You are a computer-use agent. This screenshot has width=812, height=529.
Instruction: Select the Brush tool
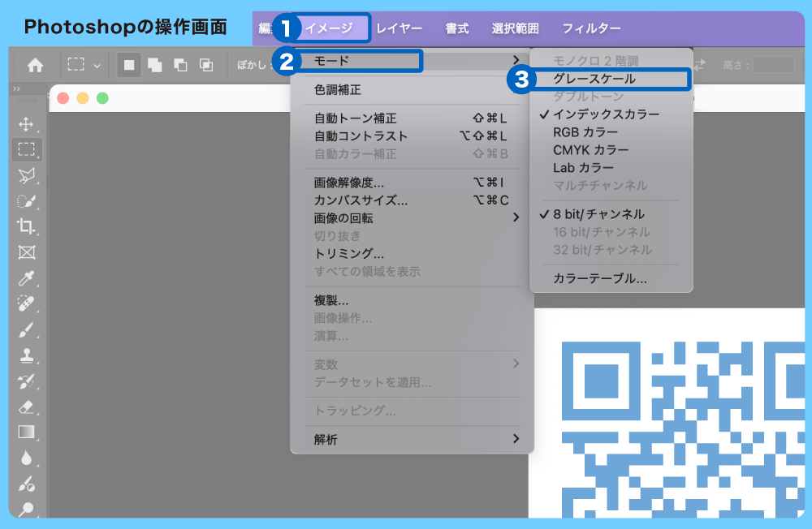point(26,329)
